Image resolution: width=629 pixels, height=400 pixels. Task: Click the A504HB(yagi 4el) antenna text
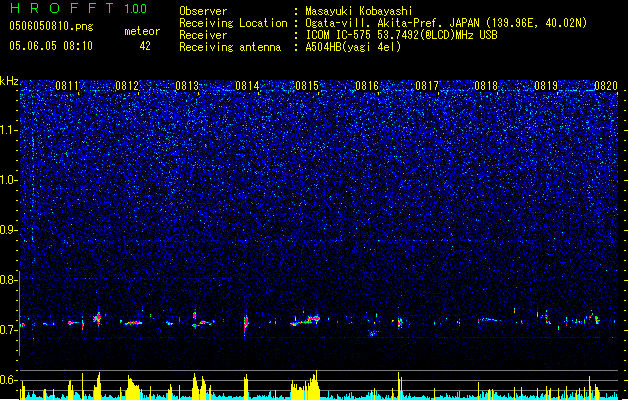point(353,47)
